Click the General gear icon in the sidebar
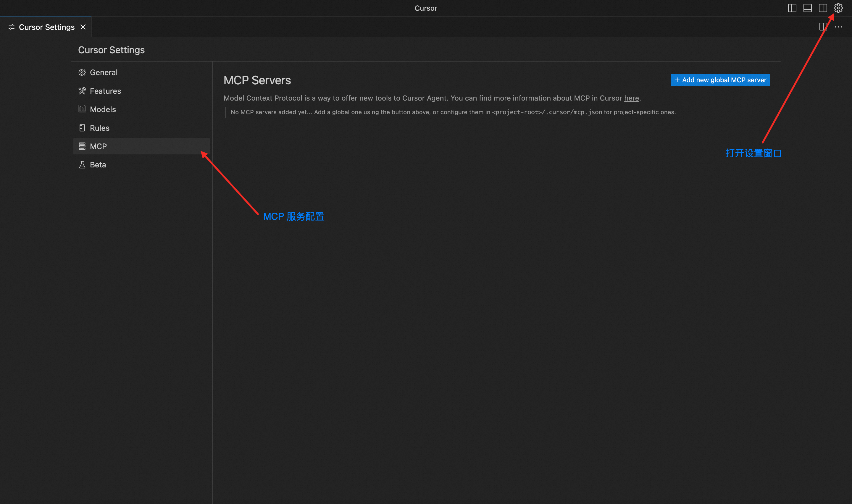This screenshot has height=504, width=852. (82, 72)
